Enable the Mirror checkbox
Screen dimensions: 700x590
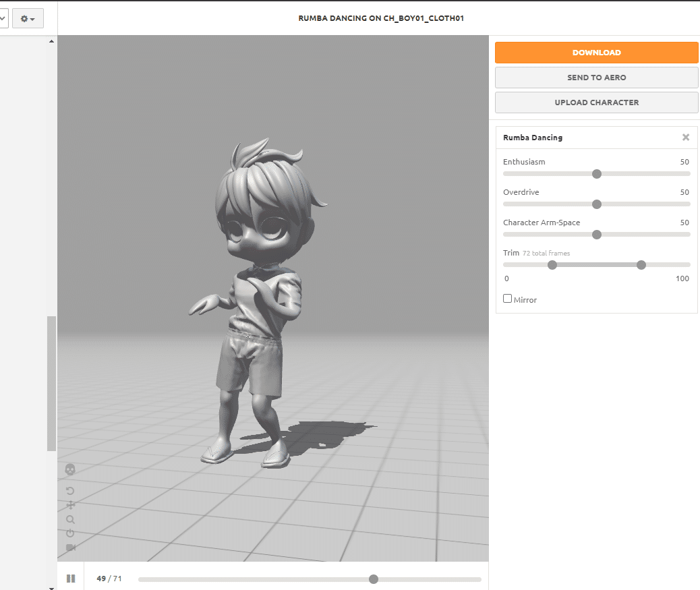pyautogui.click(x=506, y=299)
